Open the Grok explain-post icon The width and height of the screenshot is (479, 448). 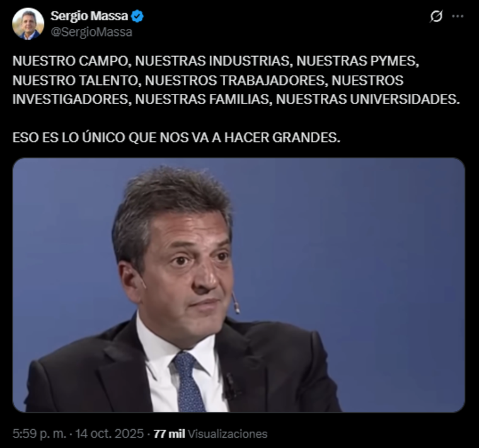pos(436,16)
